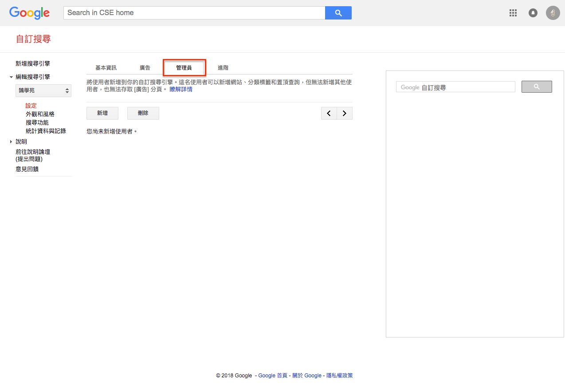Click the previous page arrow button
565x392 pixels.
click(x=329, y=114)
